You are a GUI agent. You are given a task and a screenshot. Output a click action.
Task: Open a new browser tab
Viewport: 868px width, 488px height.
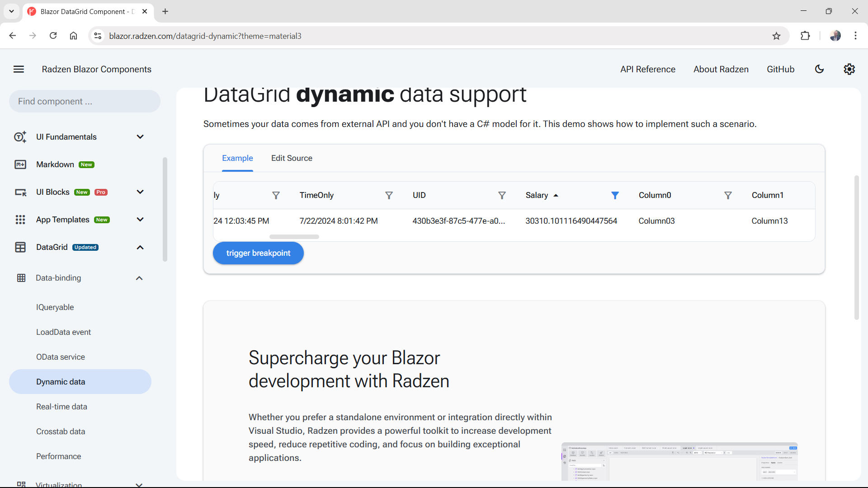click(165, 11)
